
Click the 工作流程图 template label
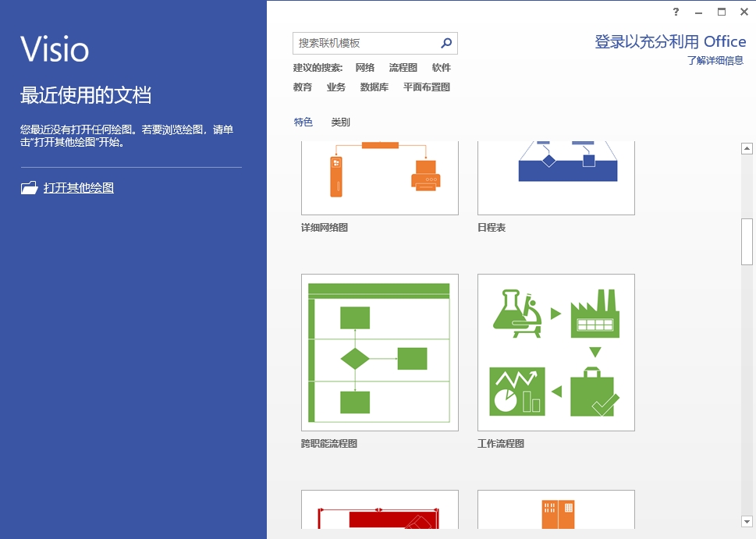tap(500, 444)
